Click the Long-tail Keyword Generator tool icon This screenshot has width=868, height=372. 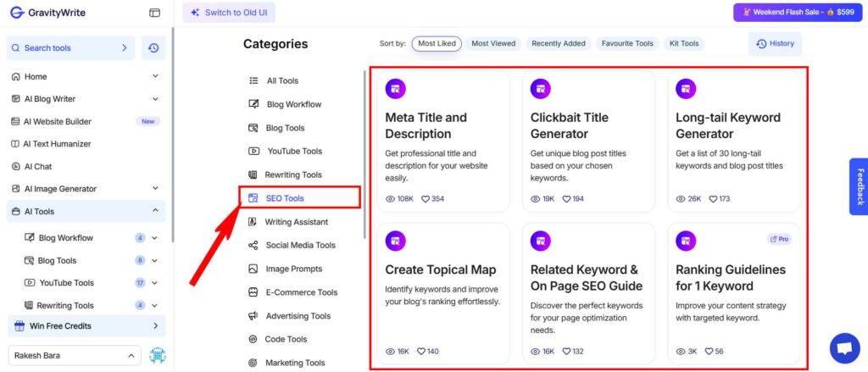coord(686,89)
